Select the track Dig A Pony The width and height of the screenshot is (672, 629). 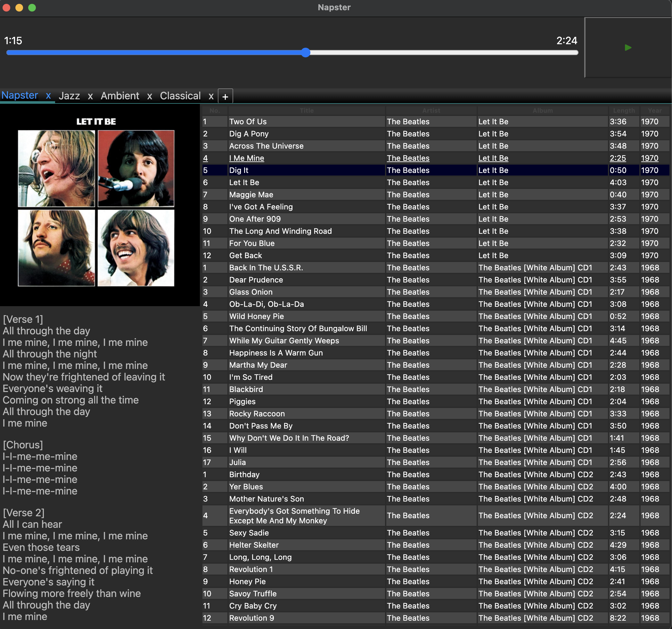[435, 134]
